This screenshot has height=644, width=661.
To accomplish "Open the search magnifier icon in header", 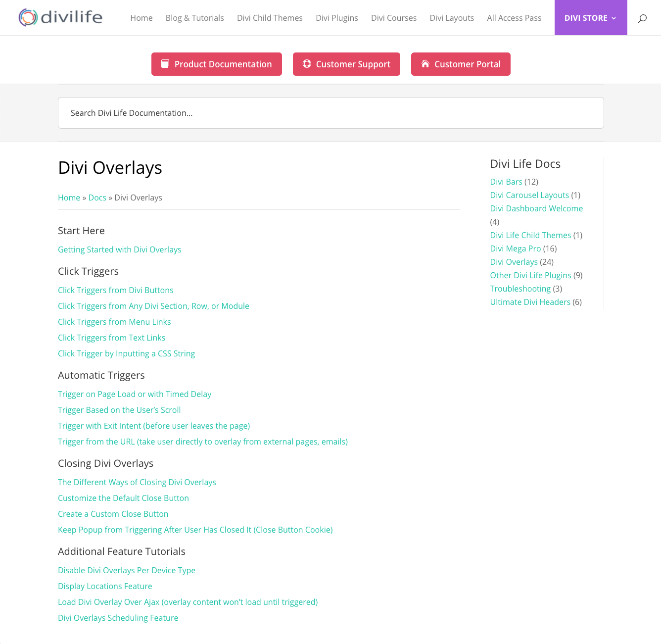I will (642, 18).
